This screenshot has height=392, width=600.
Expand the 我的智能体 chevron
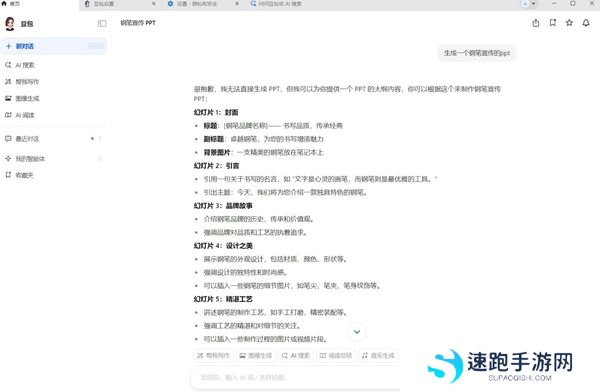click(x=100, y=158)
